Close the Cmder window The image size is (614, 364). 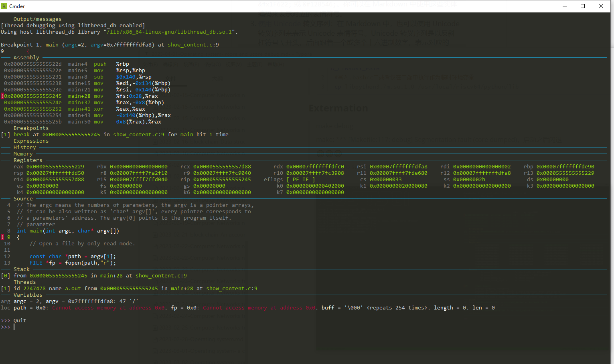click(x=601, y=6)
